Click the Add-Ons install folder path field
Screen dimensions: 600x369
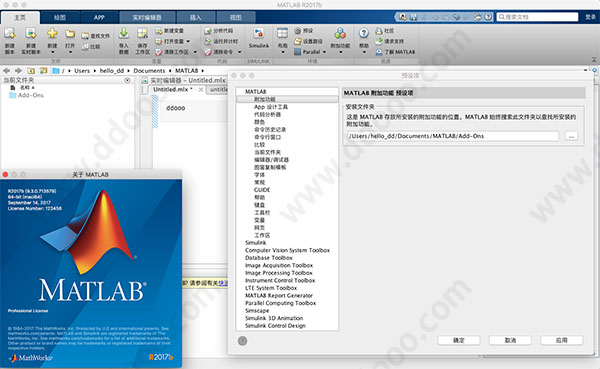[x=453, y=136]
